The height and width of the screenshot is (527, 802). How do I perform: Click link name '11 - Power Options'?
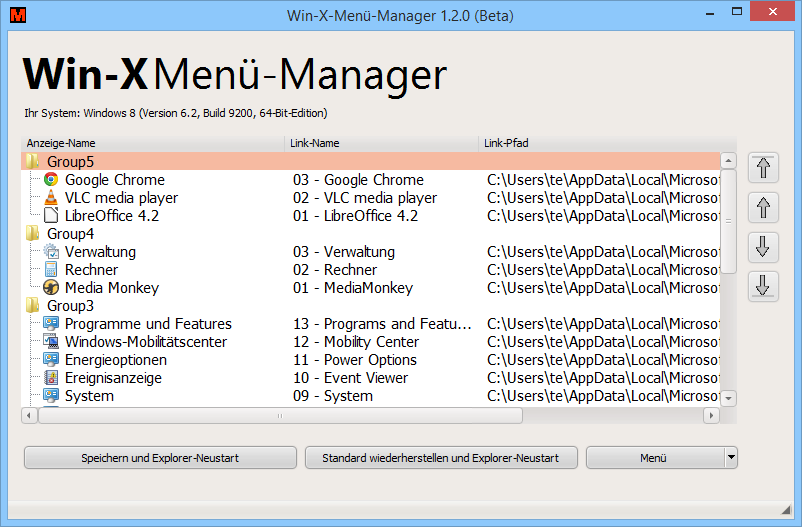(355, 360)
